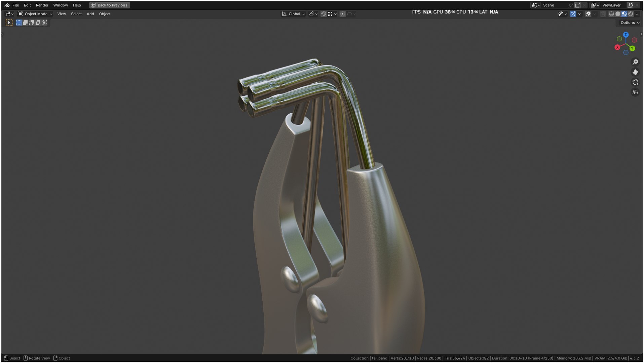Switch to rendered shading
This screenshot has width=644, height=363.
pos(631,14)
